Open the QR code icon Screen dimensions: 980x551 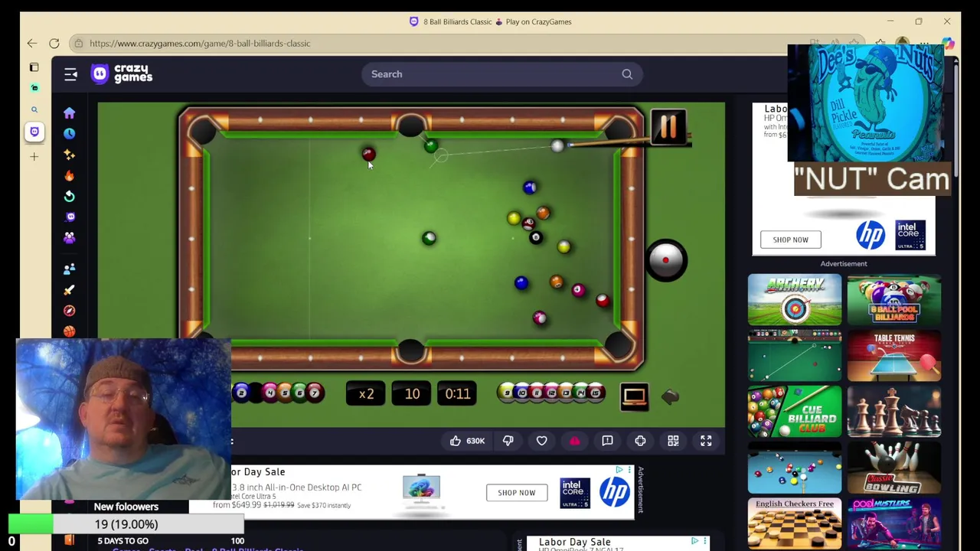673,441
